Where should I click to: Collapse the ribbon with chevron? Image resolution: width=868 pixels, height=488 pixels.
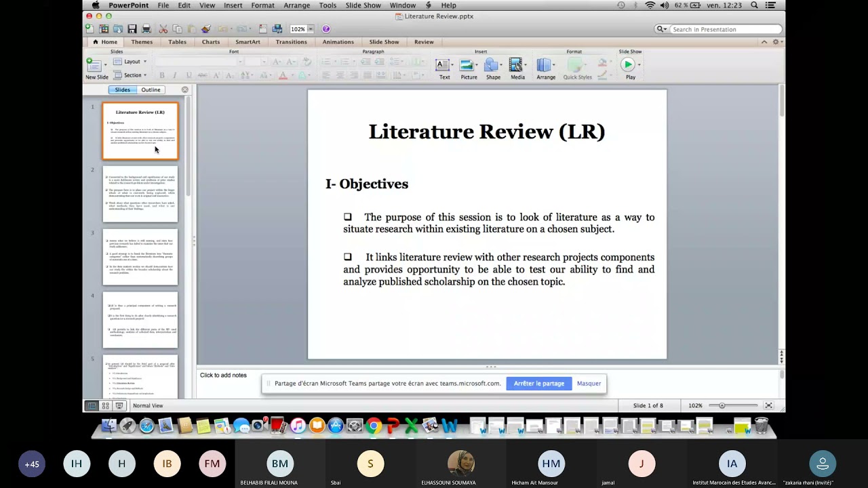point(764,42)
